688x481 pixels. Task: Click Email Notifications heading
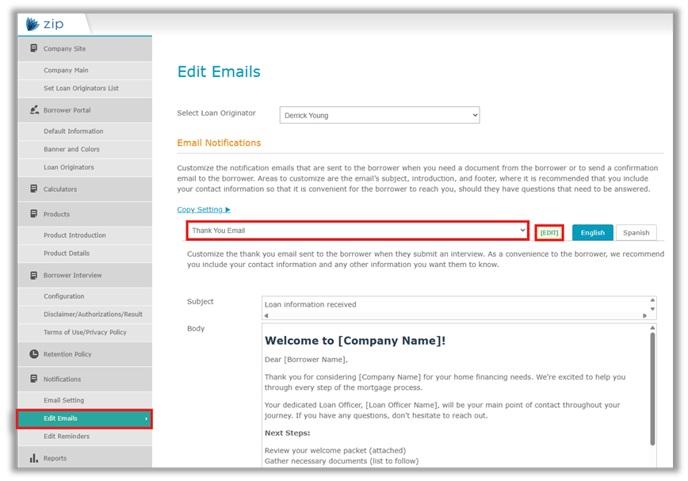(x=219, y=143)
